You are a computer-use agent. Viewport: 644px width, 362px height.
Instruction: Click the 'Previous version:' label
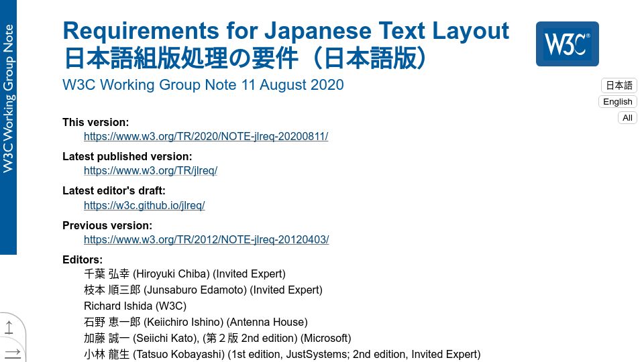(x=107, y=225)
